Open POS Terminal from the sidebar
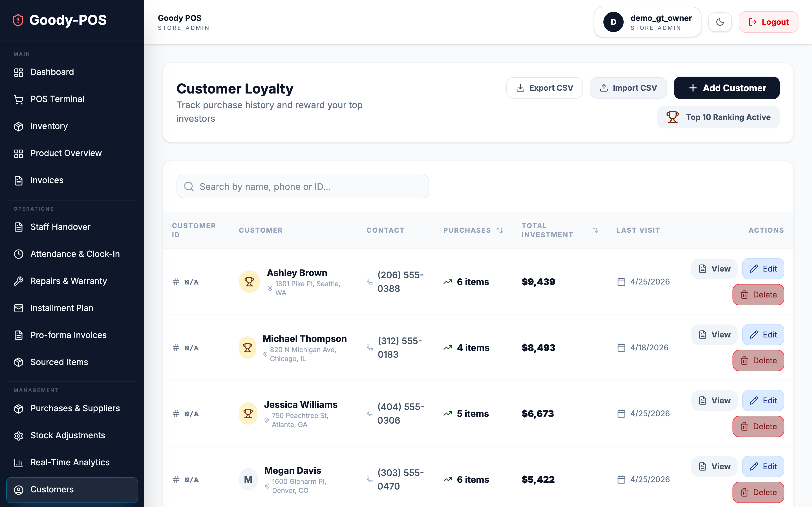The height and width of the screenshot is (507, 812). click(x=57, y=99)
